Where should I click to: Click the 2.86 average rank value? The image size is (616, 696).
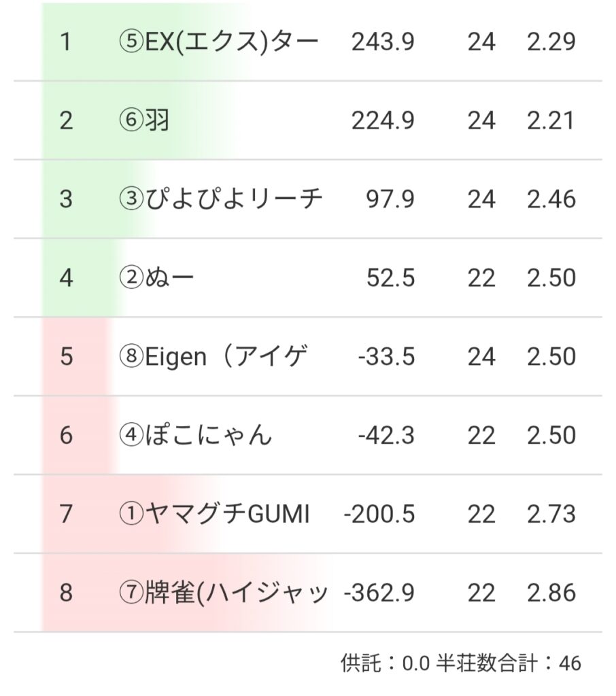click(551, 593)
